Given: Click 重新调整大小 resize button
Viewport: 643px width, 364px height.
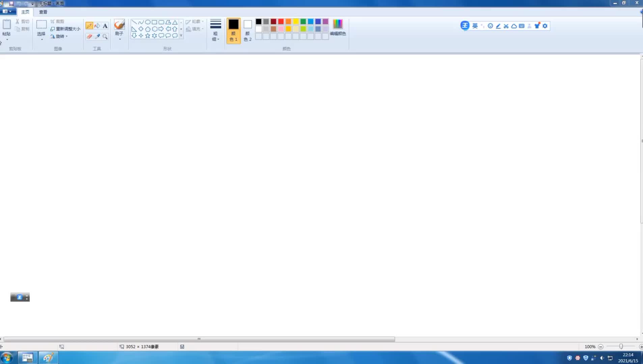Looking at the screenshot, I should coord(65,29).
